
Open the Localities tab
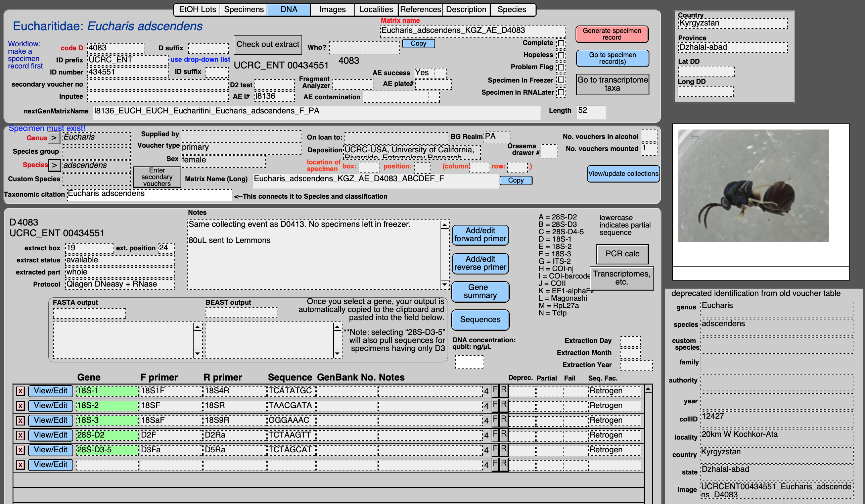376,9
